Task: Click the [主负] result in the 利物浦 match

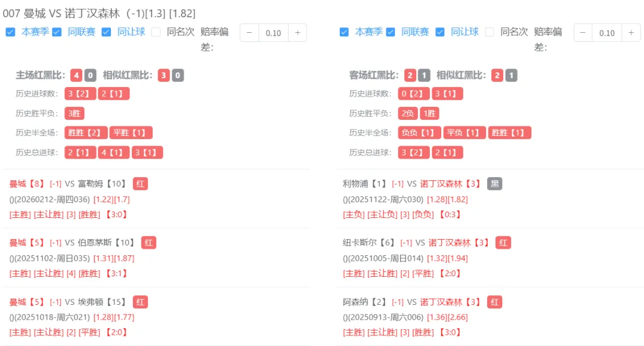Action: pyautogui.click(x=354, y=214)
